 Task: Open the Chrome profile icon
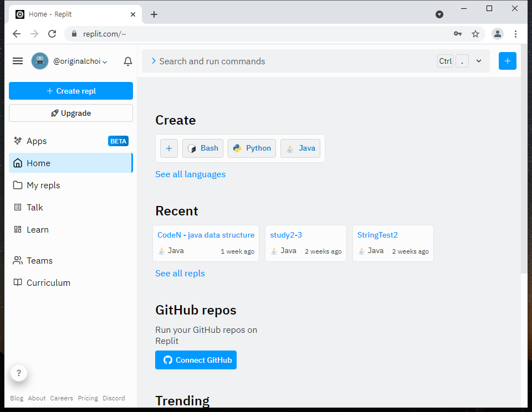pos(498,34)
